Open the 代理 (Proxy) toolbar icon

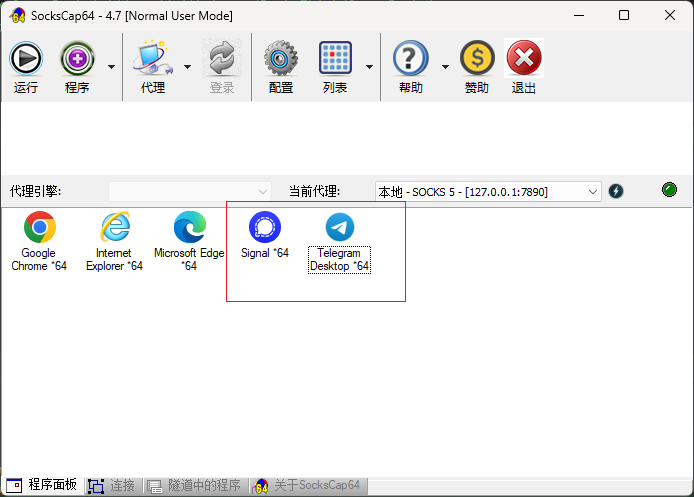153,58
